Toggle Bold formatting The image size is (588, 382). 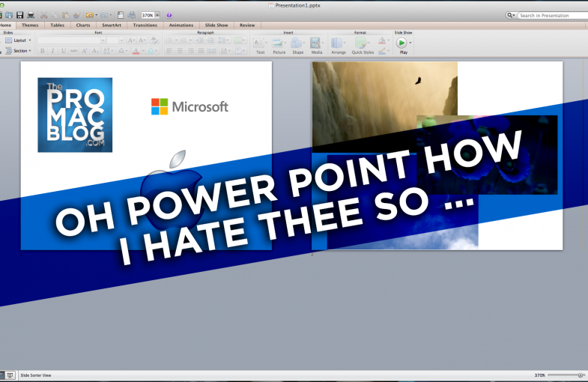pos(43,51)
